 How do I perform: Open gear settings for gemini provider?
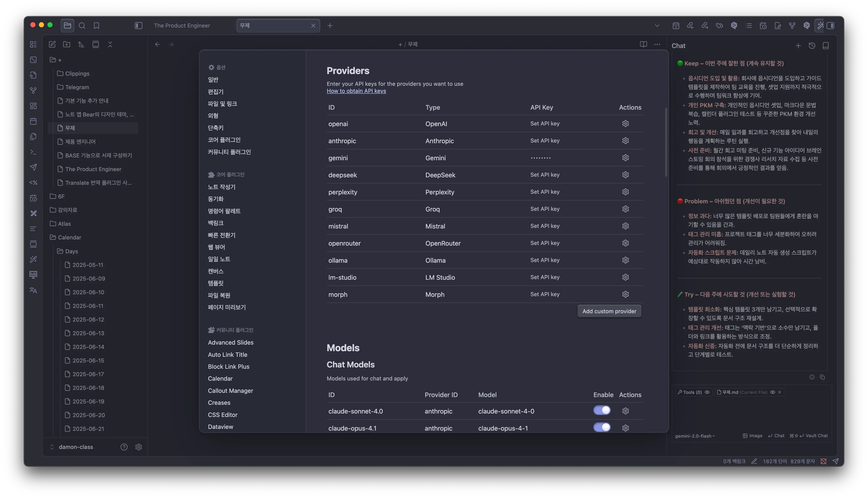[x=625, y=158]
